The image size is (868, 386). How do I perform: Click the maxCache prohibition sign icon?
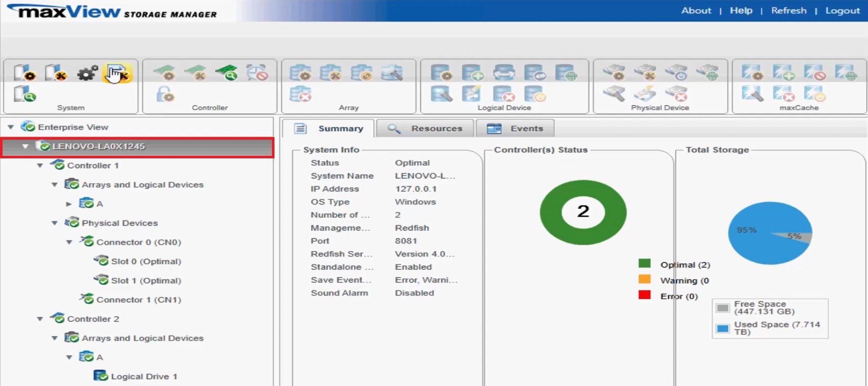[815, 73]
